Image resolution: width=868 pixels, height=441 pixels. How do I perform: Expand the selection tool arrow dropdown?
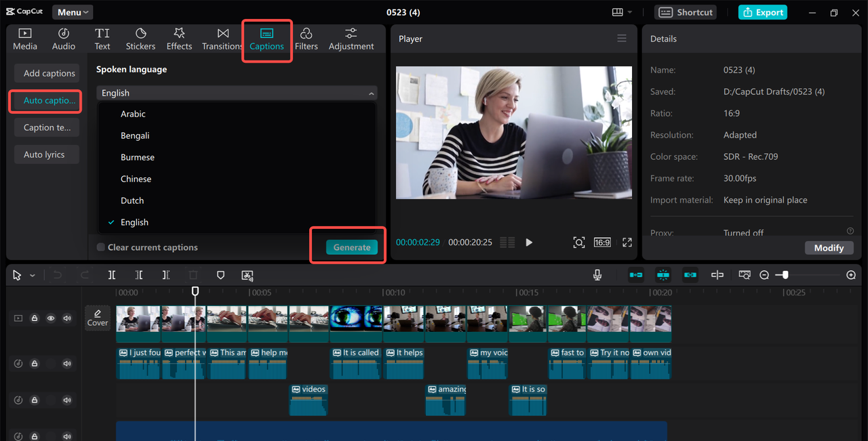click(33, 276)
